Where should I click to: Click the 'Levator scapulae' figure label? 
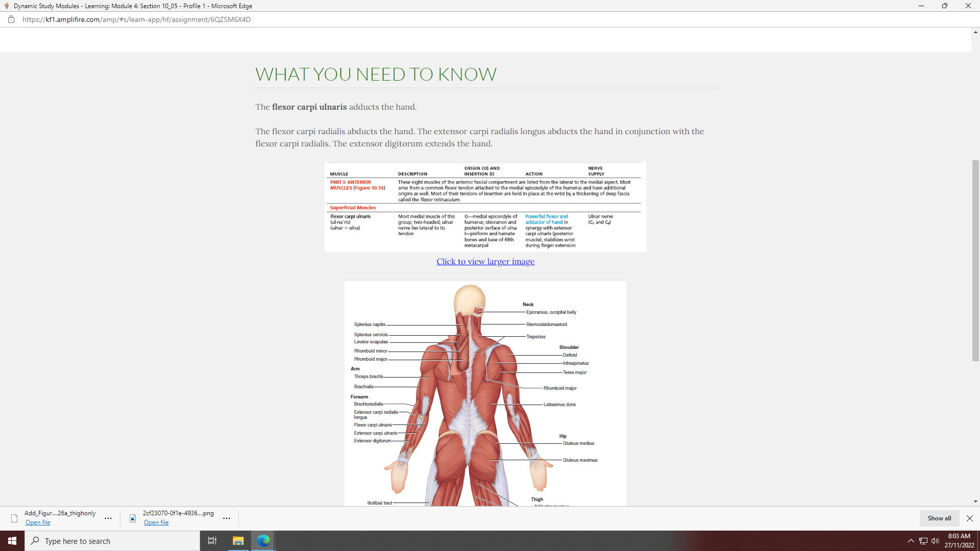pyautogui.click(x=371, y=342)
